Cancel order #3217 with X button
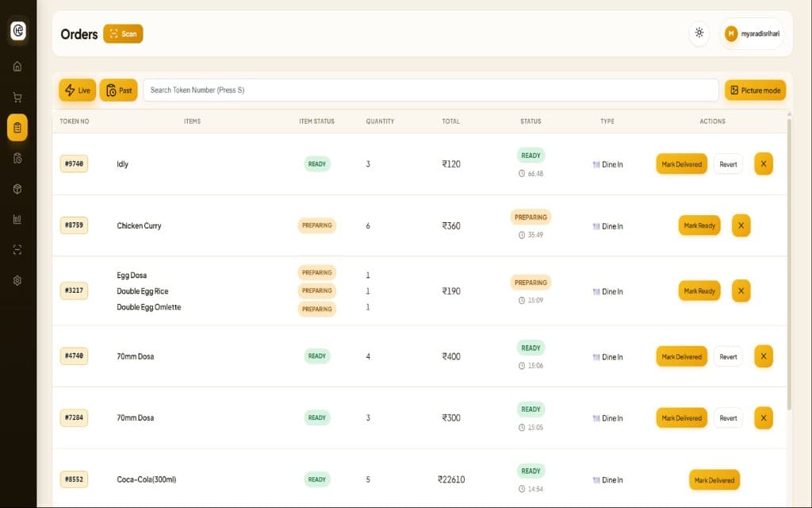812x508 pixels. point(741,291)
